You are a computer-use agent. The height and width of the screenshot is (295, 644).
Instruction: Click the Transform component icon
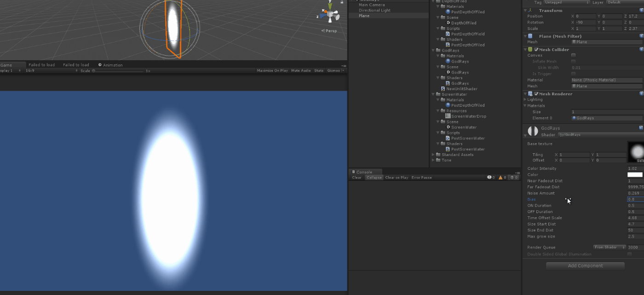(x=530, y=10)
